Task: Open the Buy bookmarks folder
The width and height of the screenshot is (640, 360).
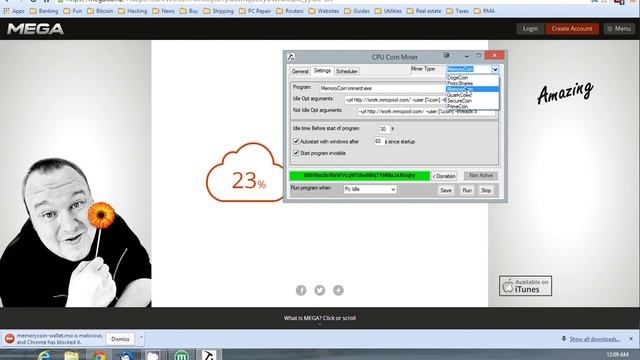Action: [189, 11]
